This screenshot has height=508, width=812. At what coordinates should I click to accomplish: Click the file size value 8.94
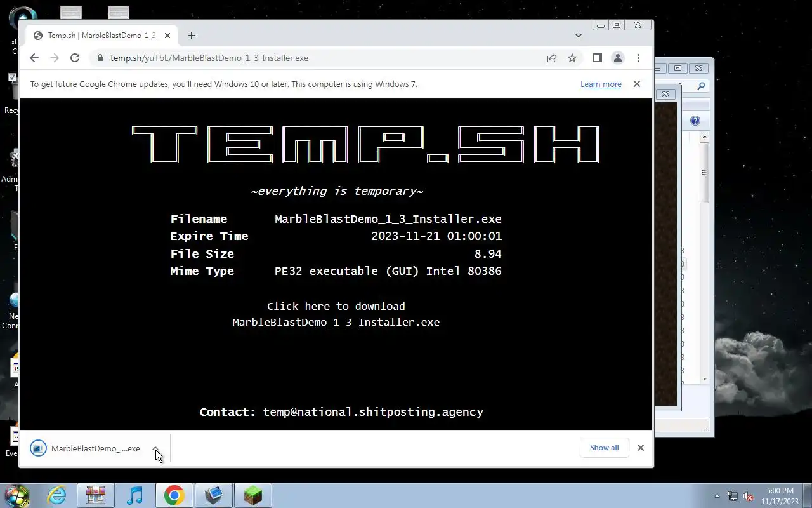point(488,254)
